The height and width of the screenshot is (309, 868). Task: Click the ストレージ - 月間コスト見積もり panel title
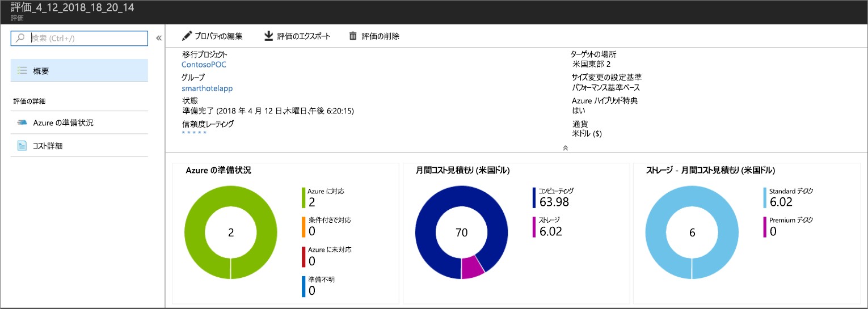coord(711,170)
